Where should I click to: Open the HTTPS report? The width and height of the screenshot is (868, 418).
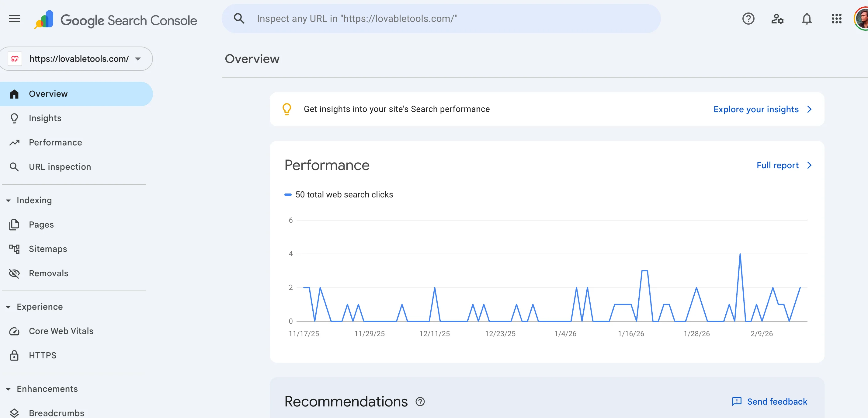[42, 355]
